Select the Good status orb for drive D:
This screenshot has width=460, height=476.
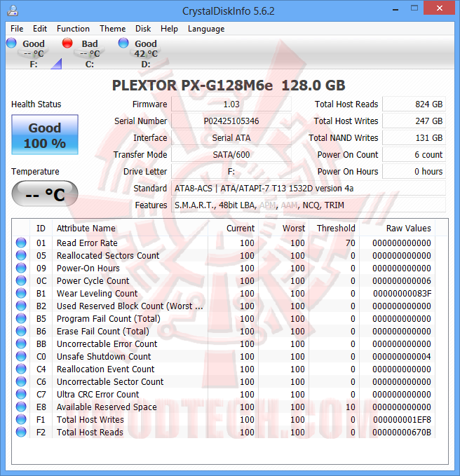pyautogui.click(x=123, y=43)
